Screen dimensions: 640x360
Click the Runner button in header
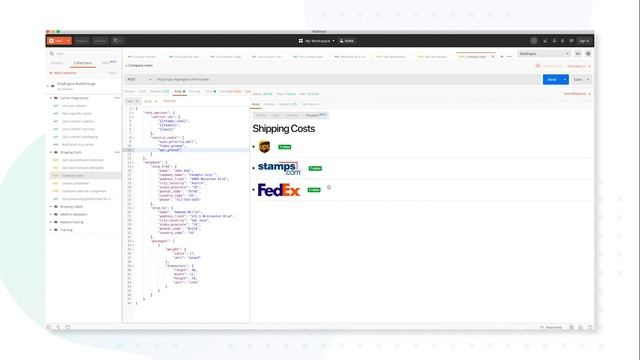point(100,41)
